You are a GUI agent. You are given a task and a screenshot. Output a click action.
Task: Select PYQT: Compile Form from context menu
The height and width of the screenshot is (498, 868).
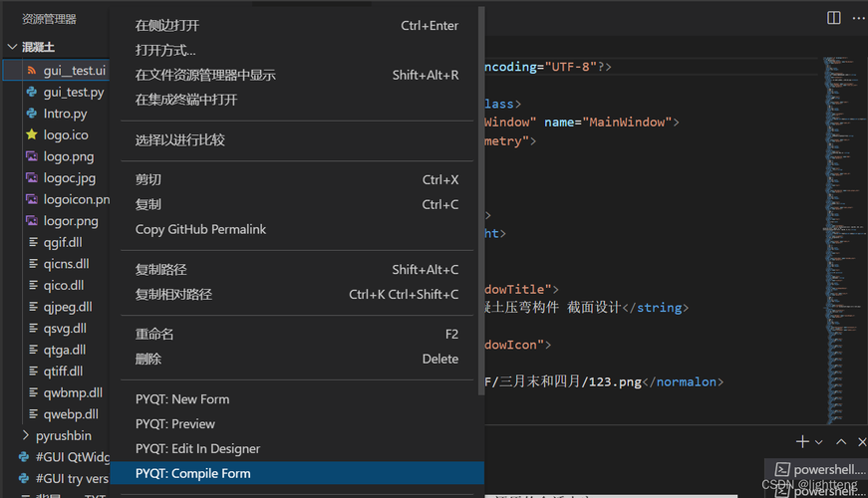click(193, 474)
